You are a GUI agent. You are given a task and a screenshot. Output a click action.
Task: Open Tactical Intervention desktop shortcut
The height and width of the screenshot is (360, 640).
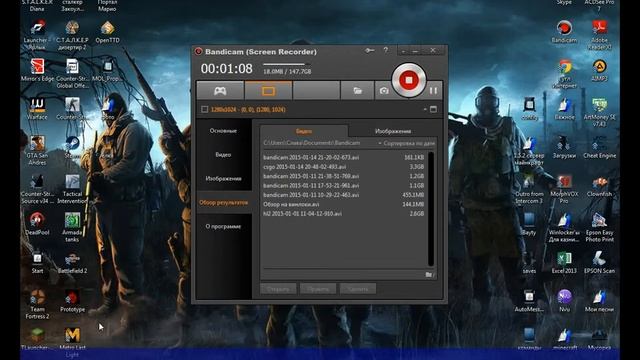click(x=72, y=189)
